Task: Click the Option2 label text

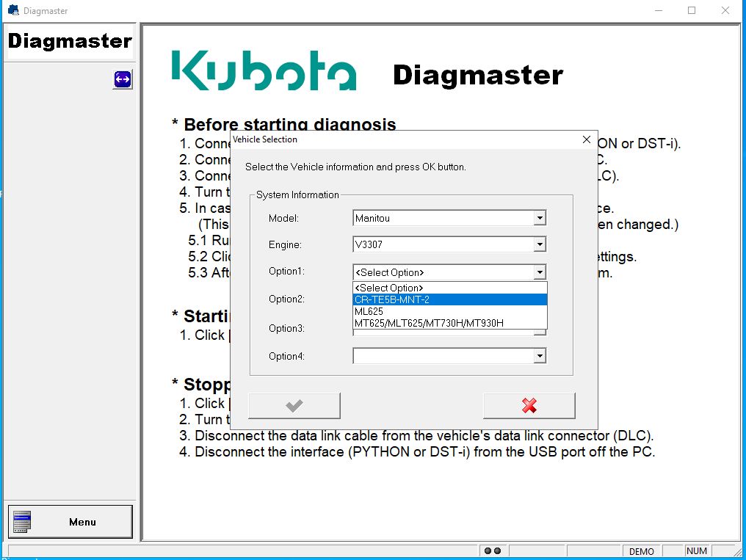Action: 286,299
